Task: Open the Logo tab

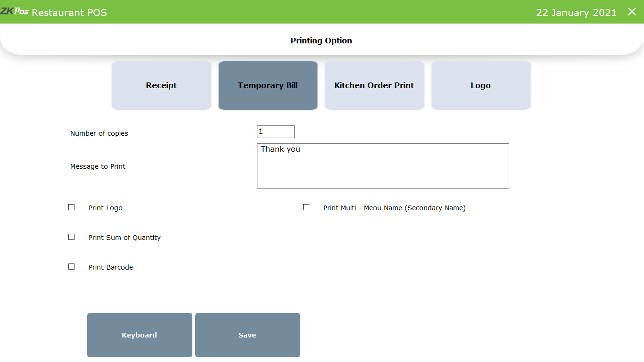Action: (x=481, y=85)
